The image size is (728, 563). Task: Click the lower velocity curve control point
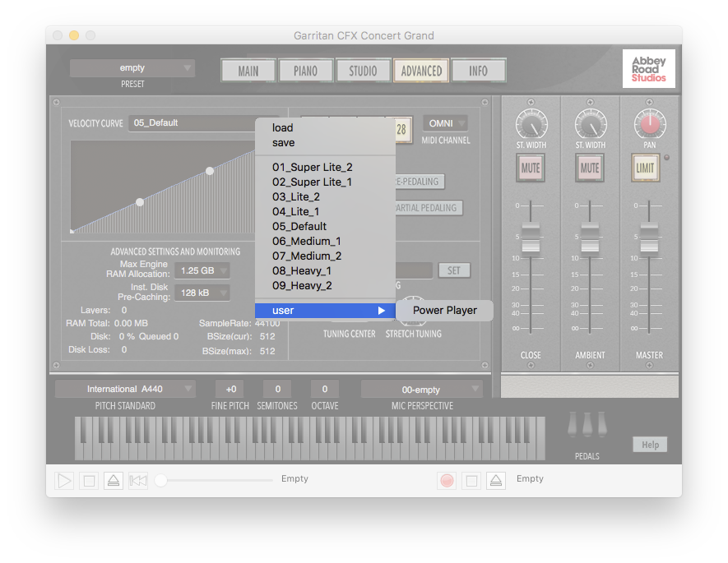click(140, 202)
